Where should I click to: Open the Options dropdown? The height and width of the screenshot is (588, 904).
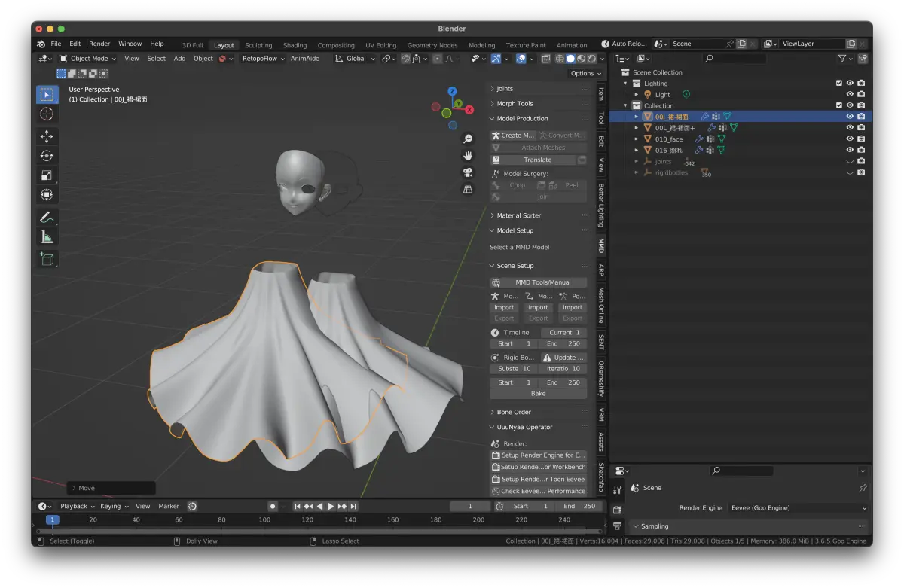click(586, 73)
